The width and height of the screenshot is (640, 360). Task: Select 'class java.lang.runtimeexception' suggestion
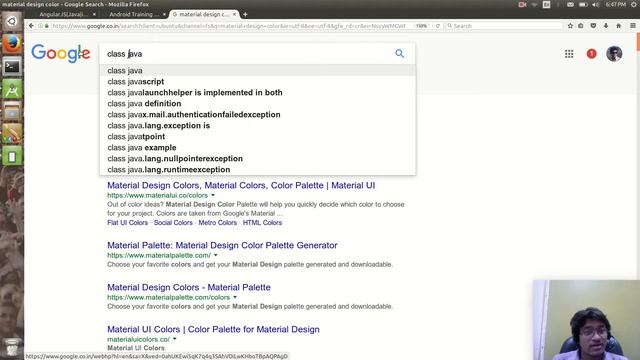coord(258,169)
